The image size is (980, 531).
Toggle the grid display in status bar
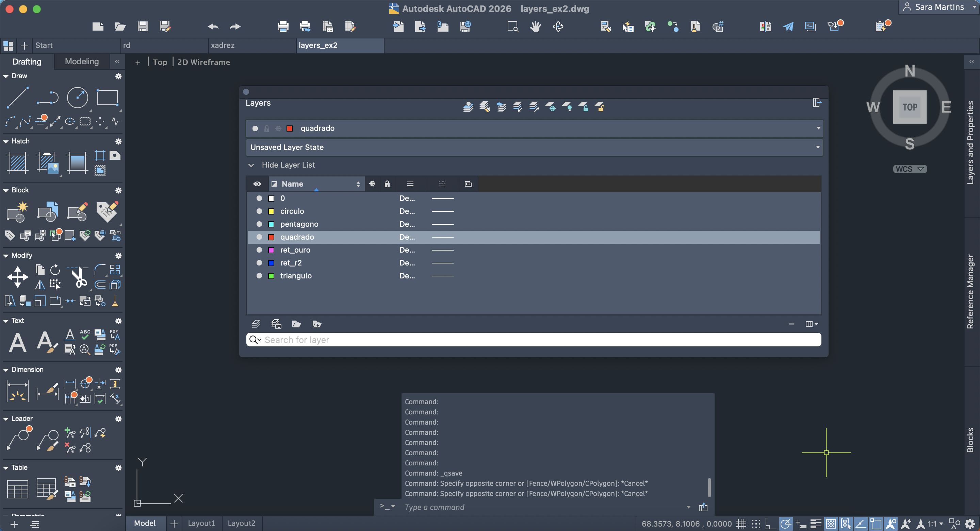(x=741, y=524)
